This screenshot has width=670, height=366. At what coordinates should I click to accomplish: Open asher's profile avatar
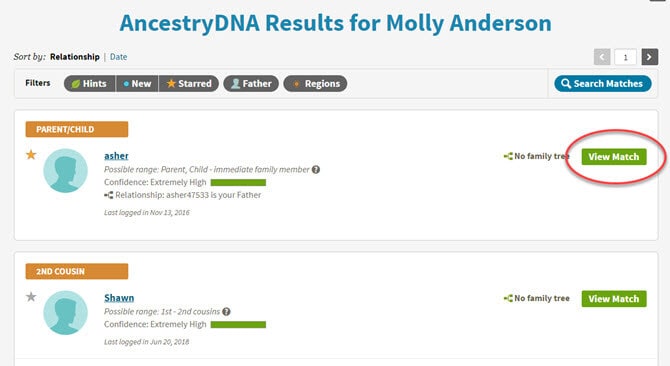tap(65, 170)
